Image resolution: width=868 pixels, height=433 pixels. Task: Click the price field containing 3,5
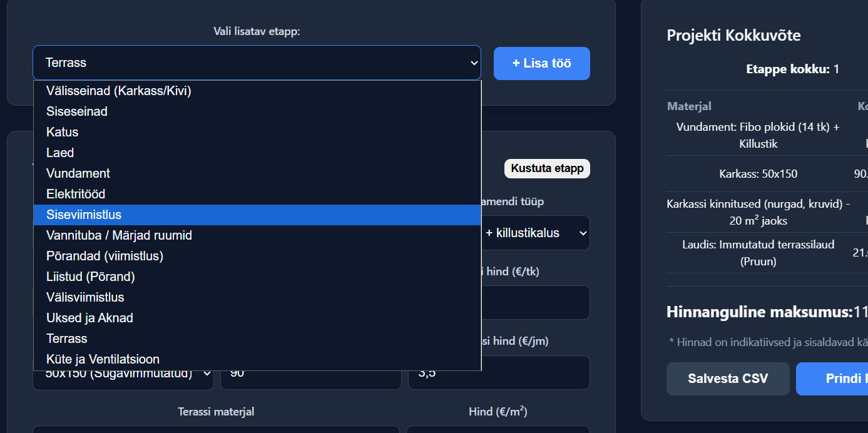coord(499,374)
